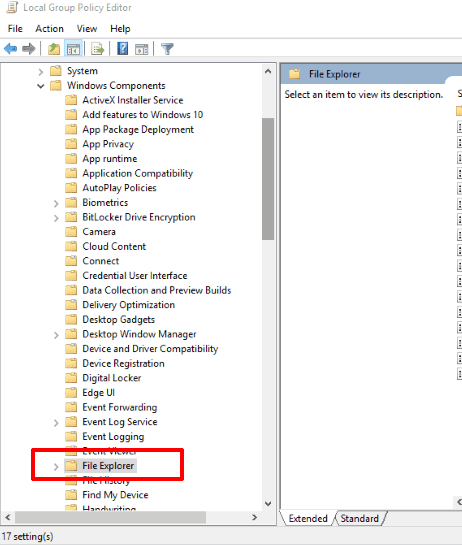Select the Find My Device folder
The height and width of the screenshot is (545, 462).
(x=115, y=495)
